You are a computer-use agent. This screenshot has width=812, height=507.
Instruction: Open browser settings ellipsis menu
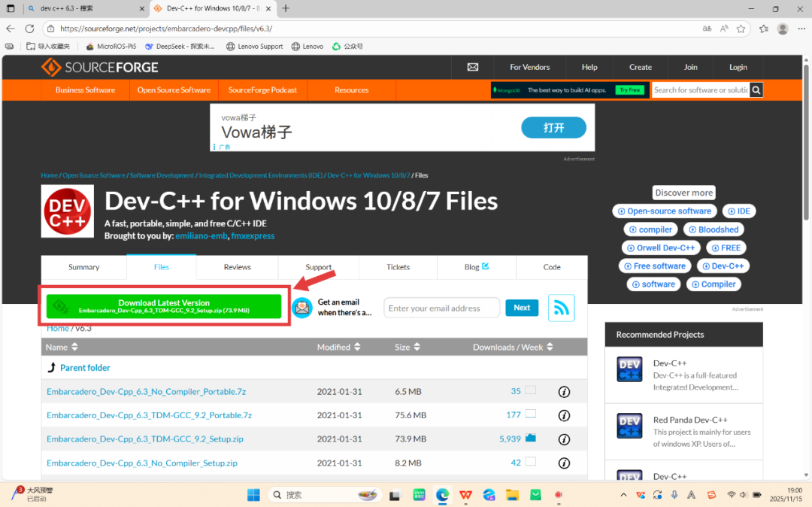(801, 29)
